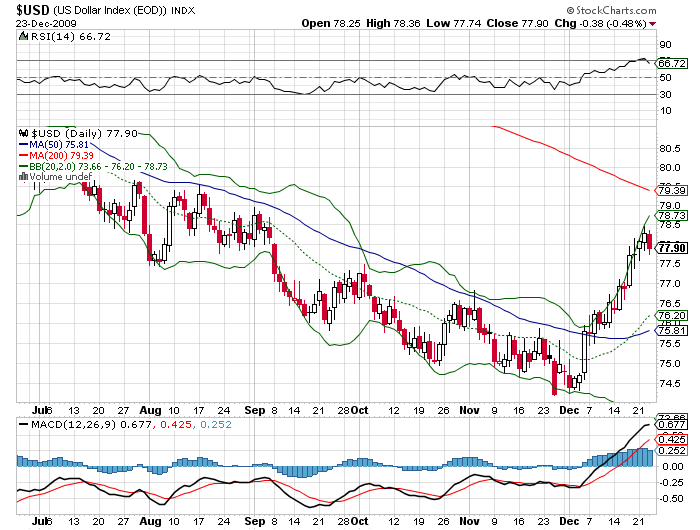700x530 pixels.
Task: Click the black MACD legend line marker
Action: 24,424
